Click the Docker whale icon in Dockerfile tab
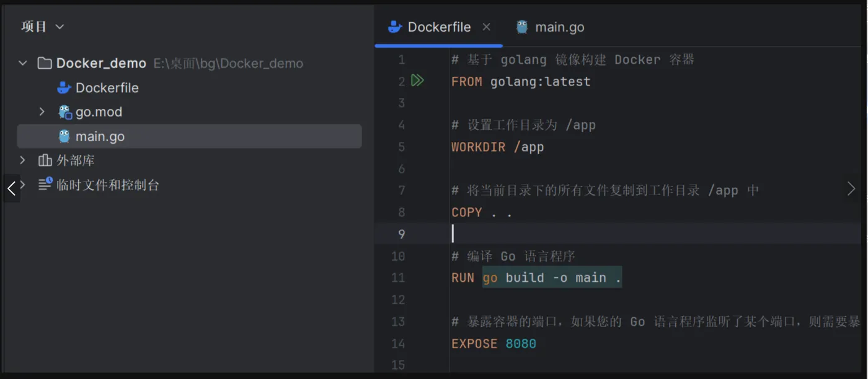 click(395, 27)
